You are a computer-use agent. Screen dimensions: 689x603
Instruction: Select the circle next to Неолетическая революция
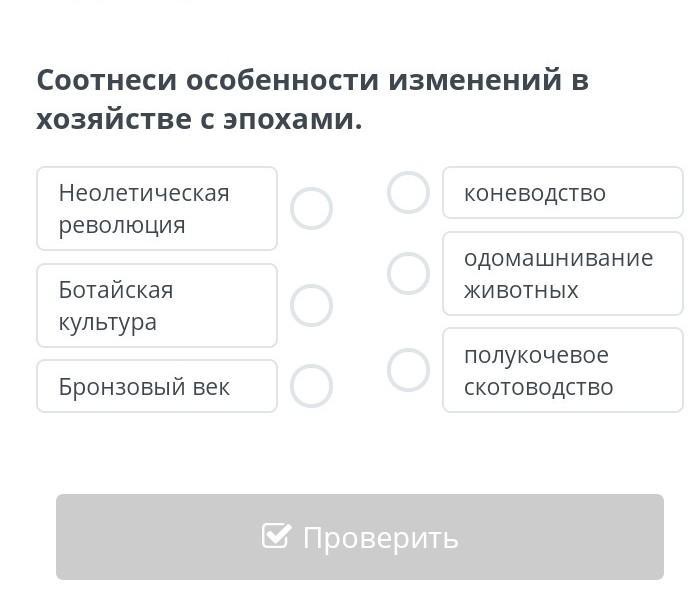pos(311,209)
